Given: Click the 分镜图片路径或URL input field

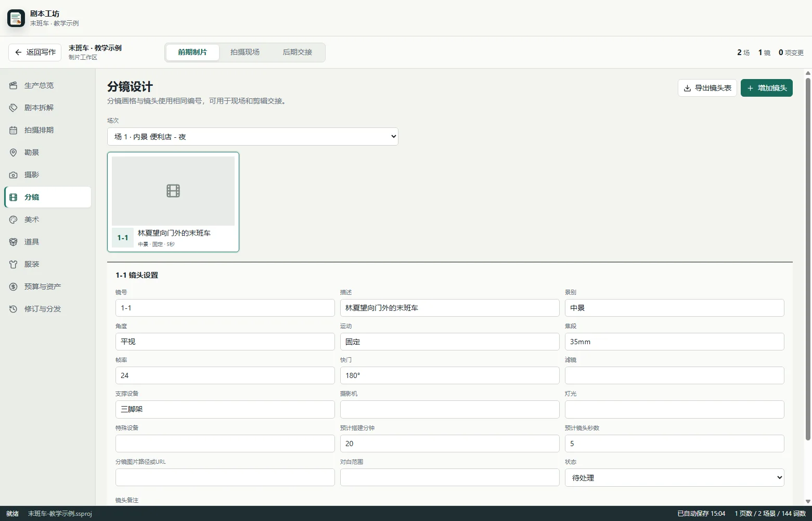Looking at the screenshot, I should click(x=225, y=477).
